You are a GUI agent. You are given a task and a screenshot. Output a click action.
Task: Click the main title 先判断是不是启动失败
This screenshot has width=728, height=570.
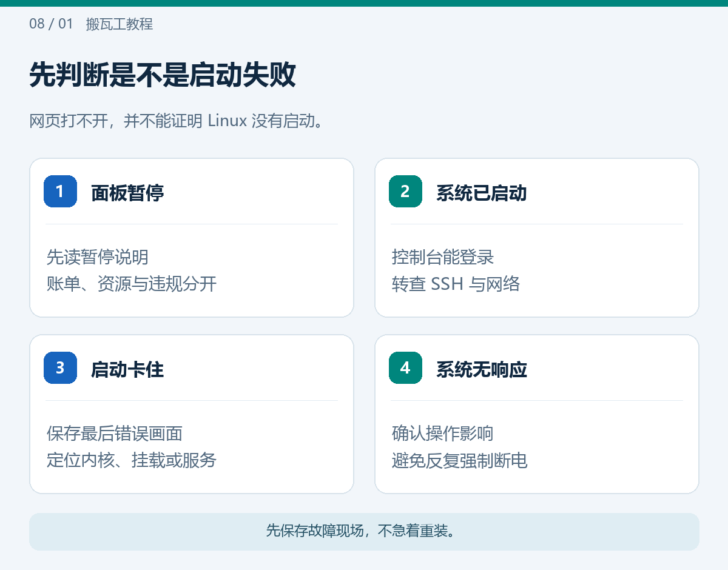click(x=163, y=75)
